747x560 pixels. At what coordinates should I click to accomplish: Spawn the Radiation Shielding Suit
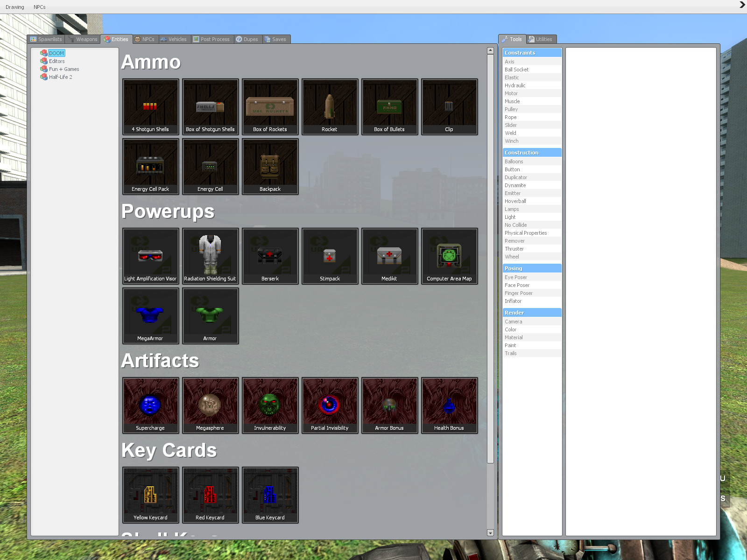click(x=210, y=256)
